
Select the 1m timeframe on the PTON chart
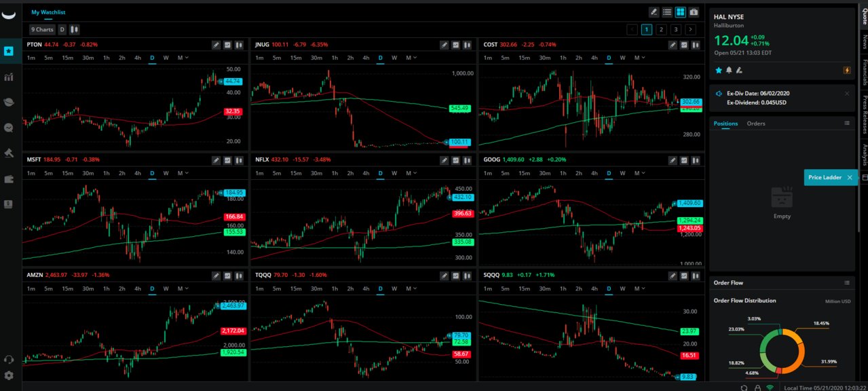pyautogui.click(x=31, y=58)
